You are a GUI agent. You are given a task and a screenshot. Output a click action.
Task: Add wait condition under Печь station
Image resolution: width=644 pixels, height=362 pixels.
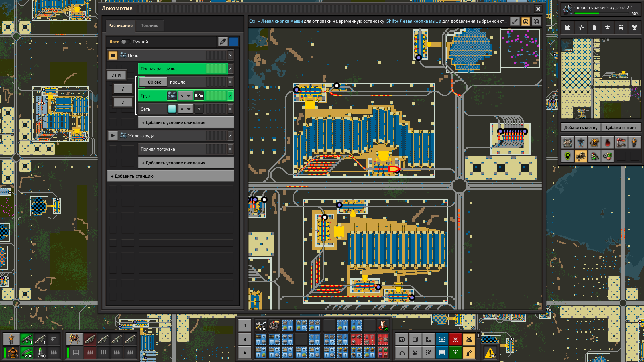click(186, 122)
